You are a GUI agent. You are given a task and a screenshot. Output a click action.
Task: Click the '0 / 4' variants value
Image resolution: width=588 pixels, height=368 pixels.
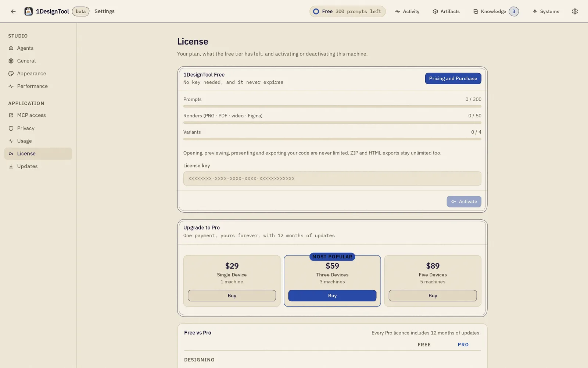click(476, 132)
